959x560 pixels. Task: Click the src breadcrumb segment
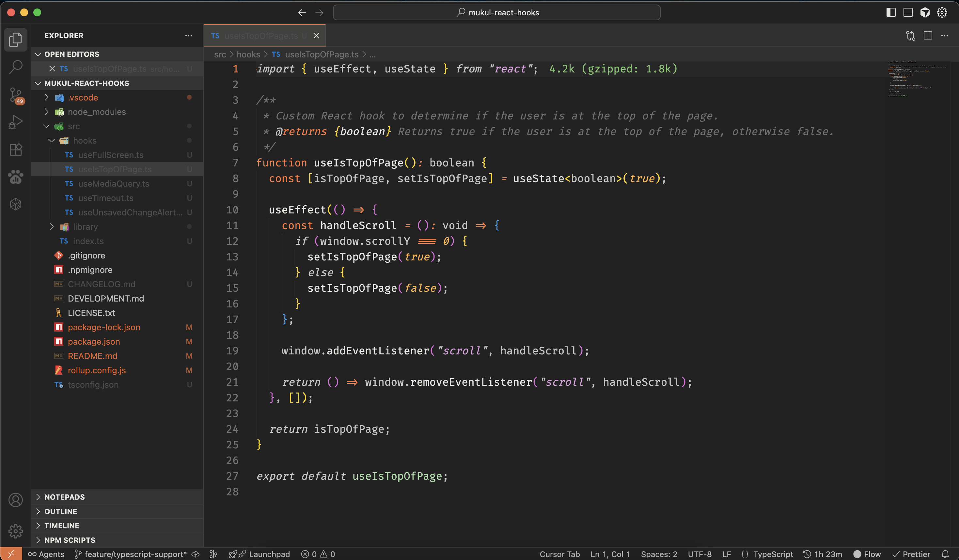pyautogui.click(x=220, y=54)
